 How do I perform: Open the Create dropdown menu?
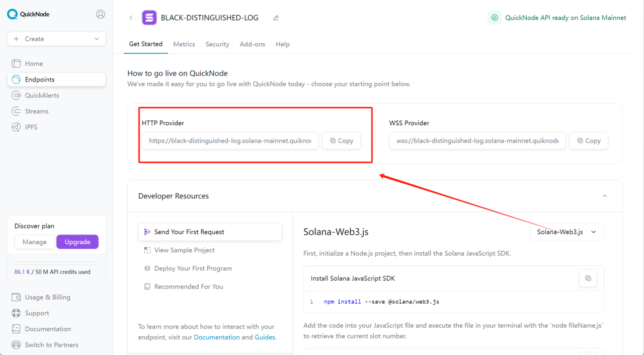click(x=56, y=39)
